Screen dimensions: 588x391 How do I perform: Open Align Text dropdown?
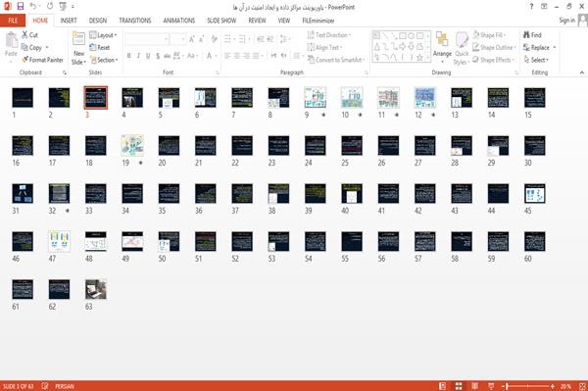pos(324,48)
